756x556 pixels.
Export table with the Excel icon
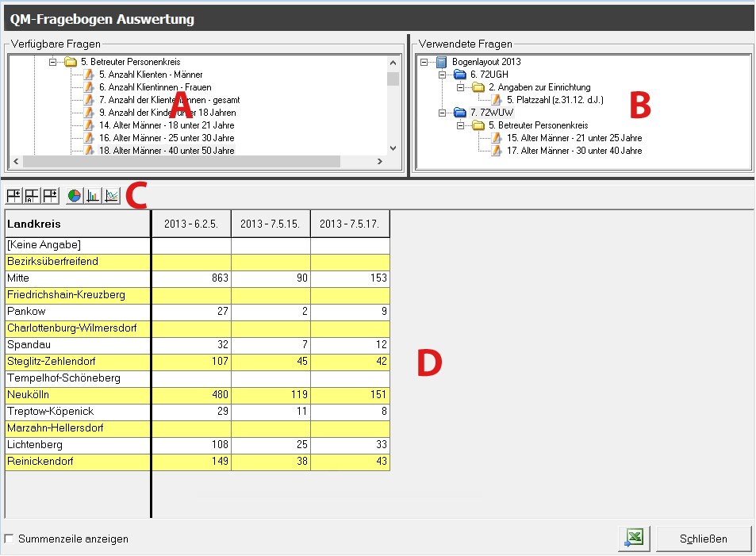pyautogui.click(x=634, y=538)
